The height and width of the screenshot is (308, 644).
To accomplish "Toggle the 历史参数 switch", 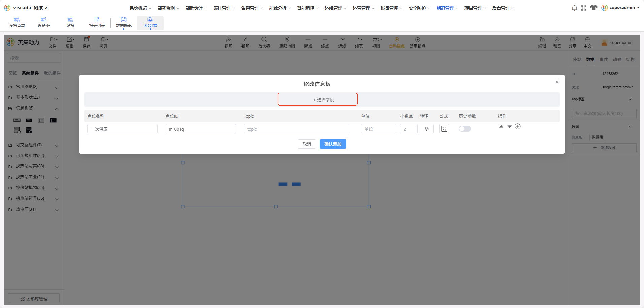I will [465, 129].
